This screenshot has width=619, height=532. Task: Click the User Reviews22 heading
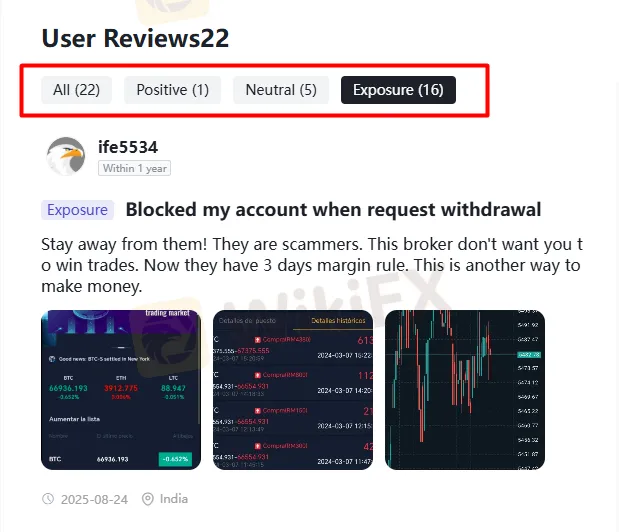[x=135, y=38]
